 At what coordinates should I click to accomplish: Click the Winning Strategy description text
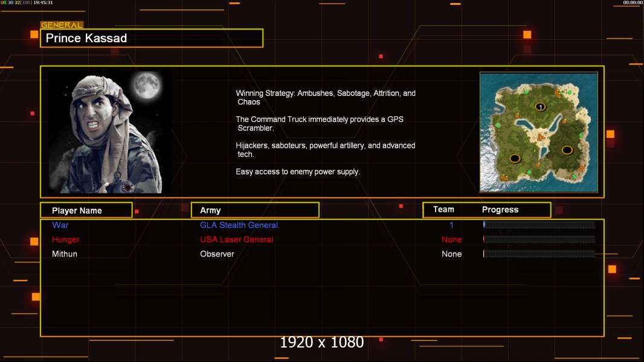[326, 98]
